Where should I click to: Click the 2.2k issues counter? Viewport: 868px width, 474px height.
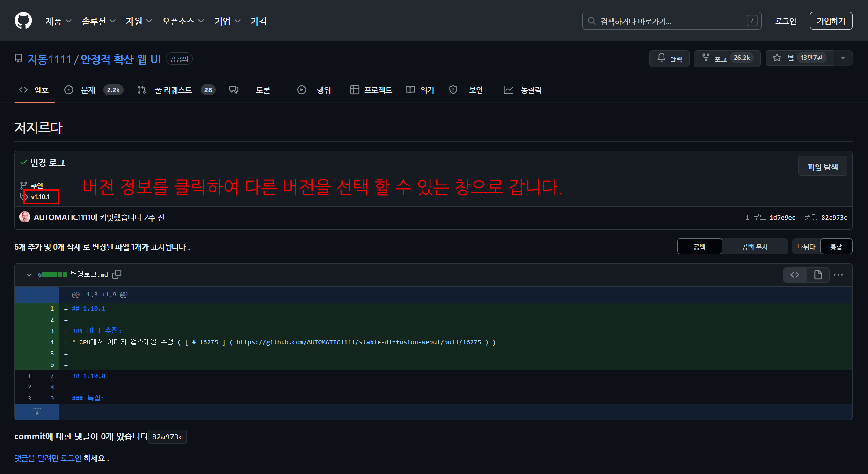pyautogui.click(x=113, y=90)
